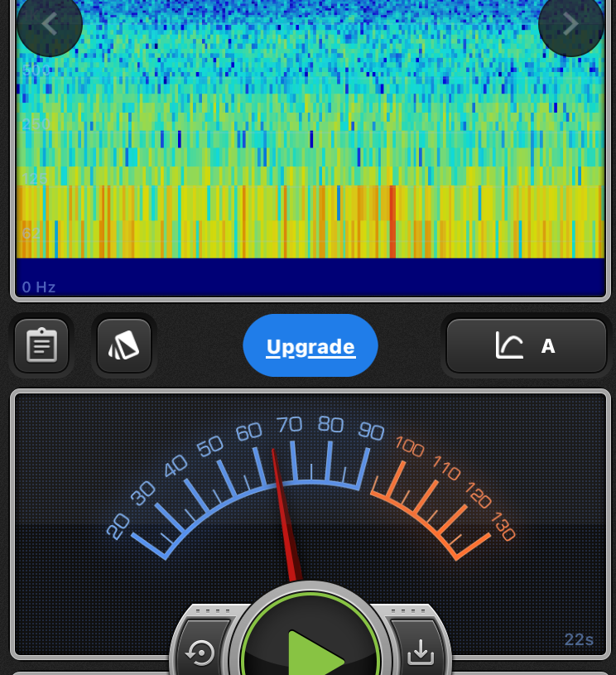Screen dimensions: 616x675
Task: Open the clipboard notes icon
Action: (41, 345)
